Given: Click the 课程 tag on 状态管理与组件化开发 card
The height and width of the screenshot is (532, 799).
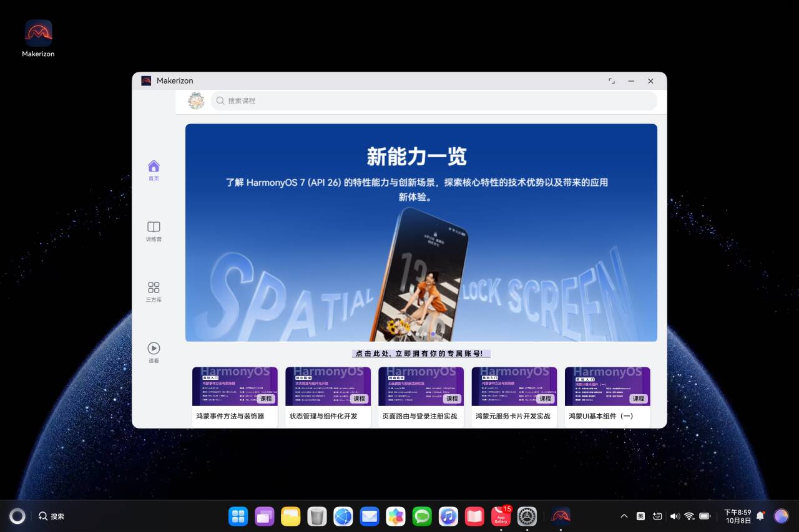Looking at the screenshot, I should tap(359, 399).
